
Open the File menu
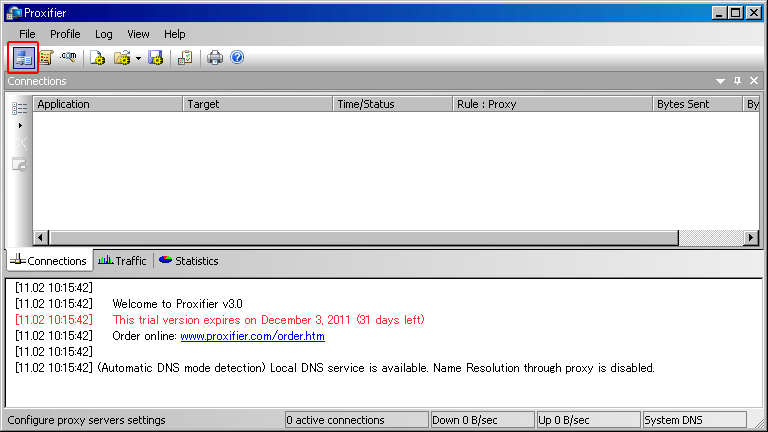[x=27, y=34]
